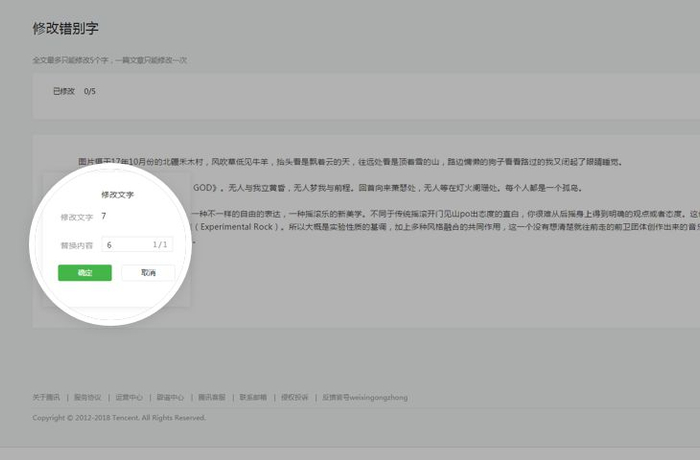The width and height of the screenshot is (700, 460).
Task: Select the 联系邮箱 footer link
Action: coord(253,397)
